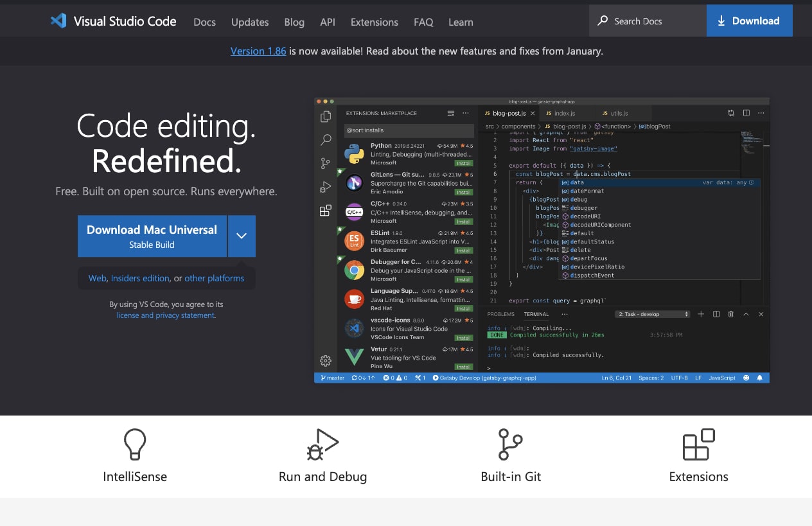Click the Vetur extension icon

[x=354, y=357]
